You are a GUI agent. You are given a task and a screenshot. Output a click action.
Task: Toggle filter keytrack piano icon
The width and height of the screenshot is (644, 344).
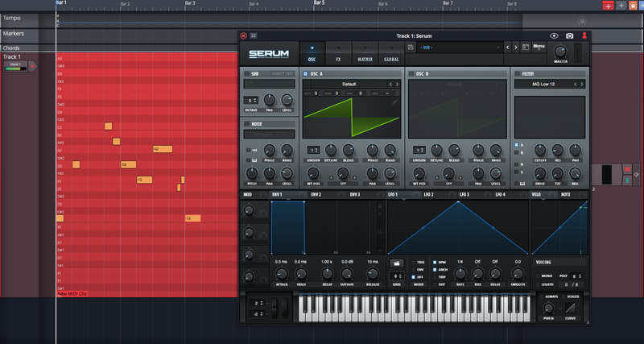[522, 184]
